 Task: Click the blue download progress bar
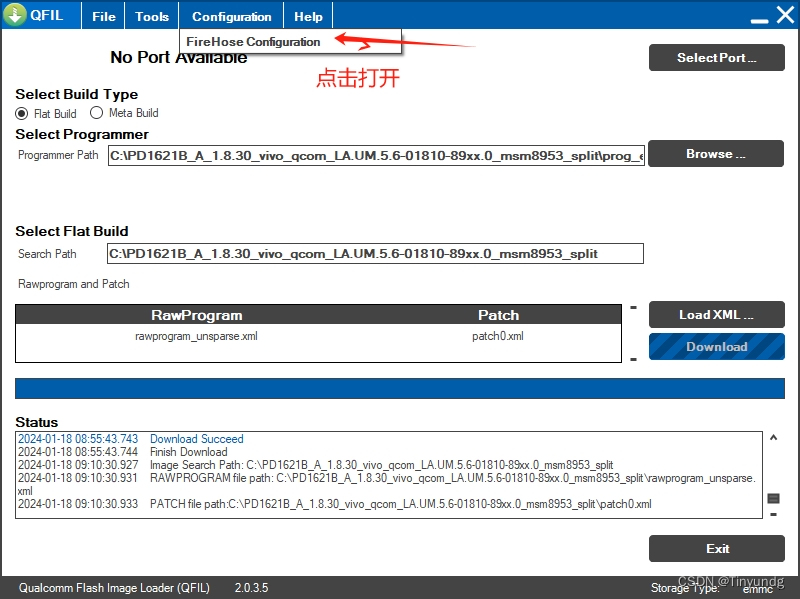coord(399,388)
